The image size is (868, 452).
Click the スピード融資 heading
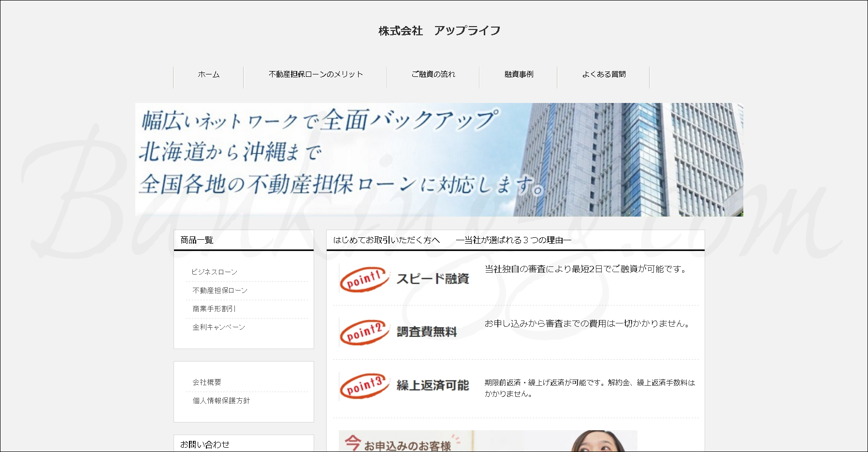tap(433, 279)
